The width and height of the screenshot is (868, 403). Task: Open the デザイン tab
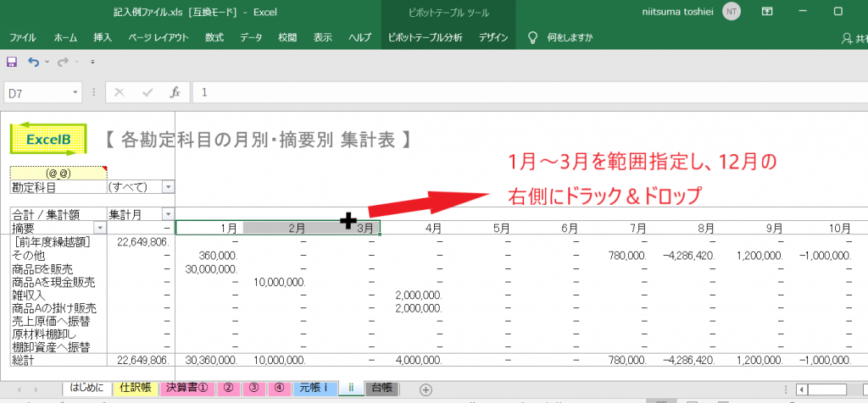point(493,37)
